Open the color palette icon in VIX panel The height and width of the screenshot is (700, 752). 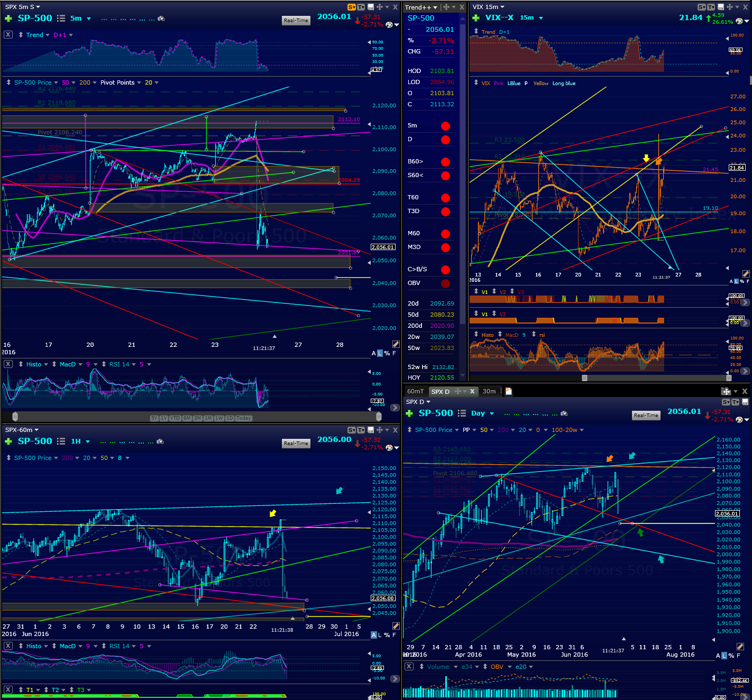(739, 21)
